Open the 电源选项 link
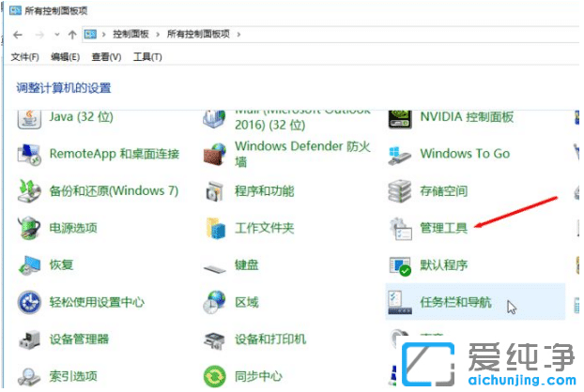Viewport: 584px width, 392px height. point(73,228)
